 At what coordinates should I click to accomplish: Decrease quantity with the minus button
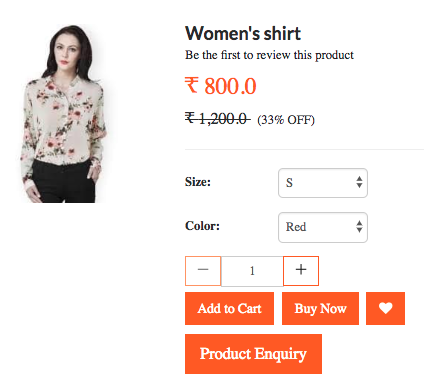203,271
